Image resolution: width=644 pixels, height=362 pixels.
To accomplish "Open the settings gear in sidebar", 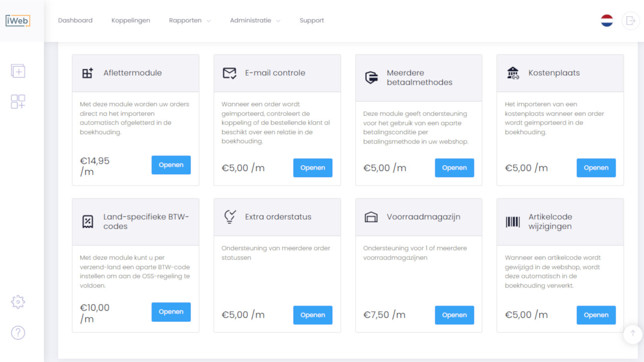I will 18,302.
